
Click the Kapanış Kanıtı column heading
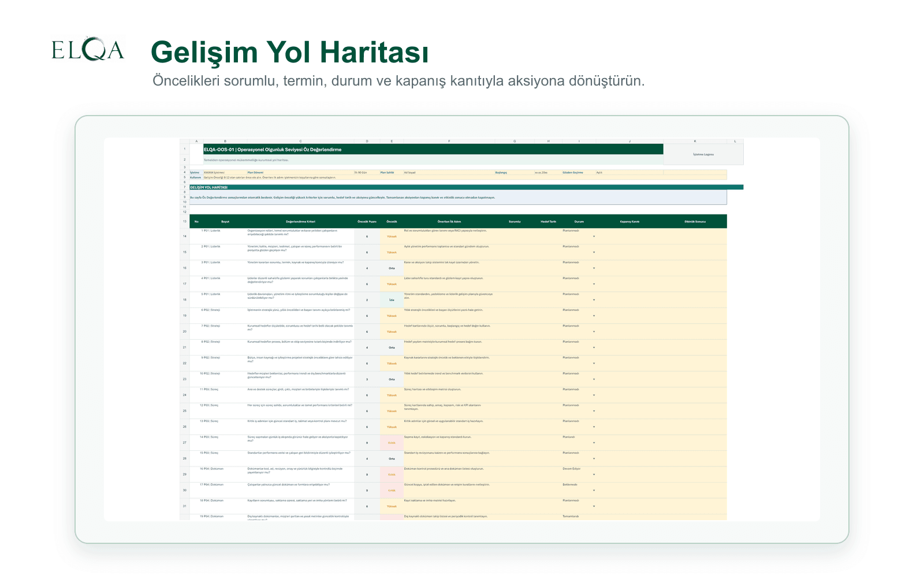629,221
